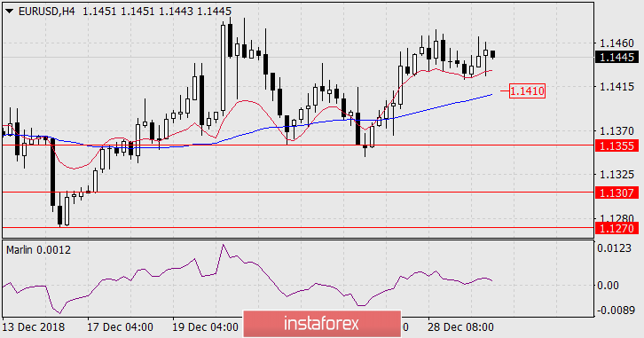Viewport: 644px width, 338px height.
Task: Click the 1.1325 price scale value
Action: tap(617, 175)
